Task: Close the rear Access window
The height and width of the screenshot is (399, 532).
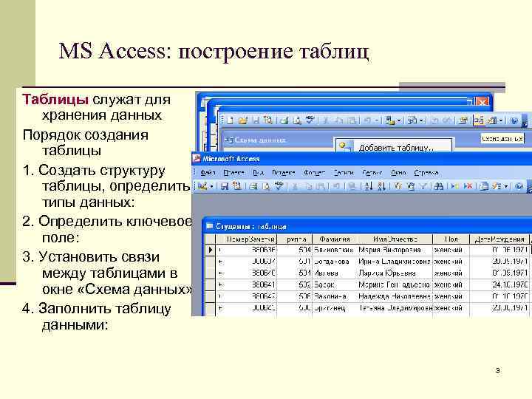Action: (482, 101)
